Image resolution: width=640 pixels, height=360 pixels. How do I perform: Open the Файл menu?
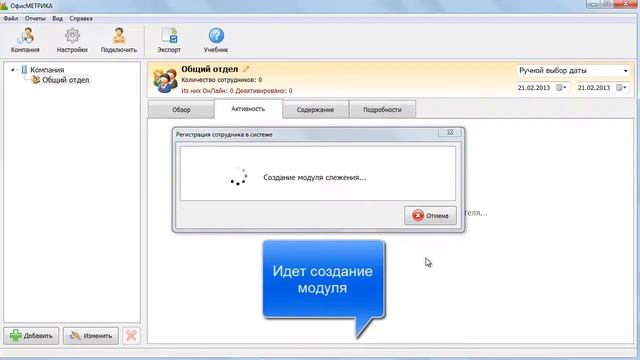[11, 18]
